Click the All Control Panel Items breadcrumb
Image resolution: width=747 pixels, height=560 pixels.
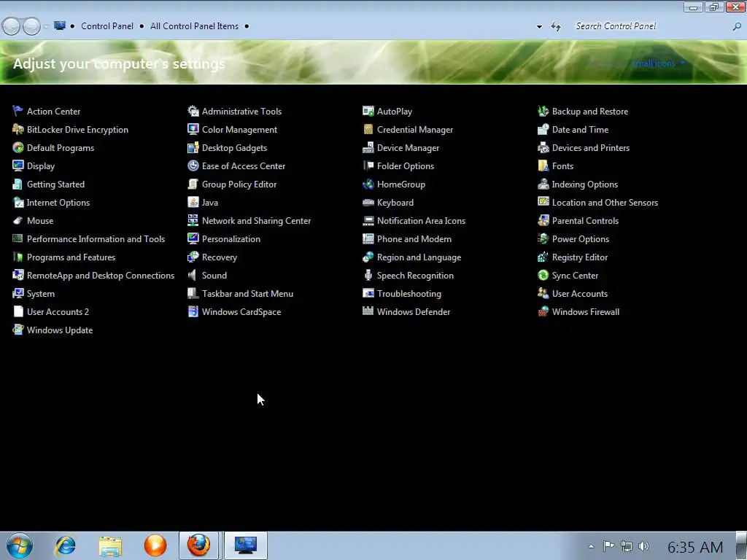coord(194,26)
